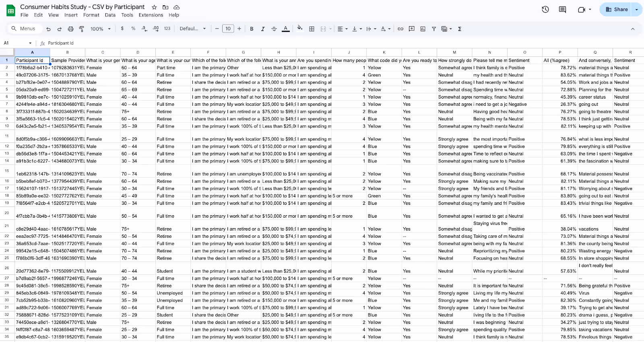Open the zoom level dropdown
Image resolution: width=644 pixels, height=342 pixels.
101,29
